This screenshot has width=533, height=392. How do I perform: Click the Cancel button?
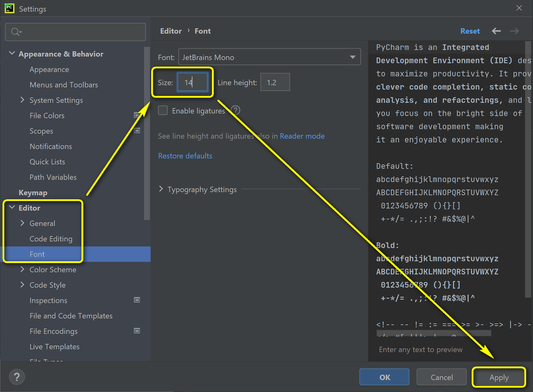[441, 377]
